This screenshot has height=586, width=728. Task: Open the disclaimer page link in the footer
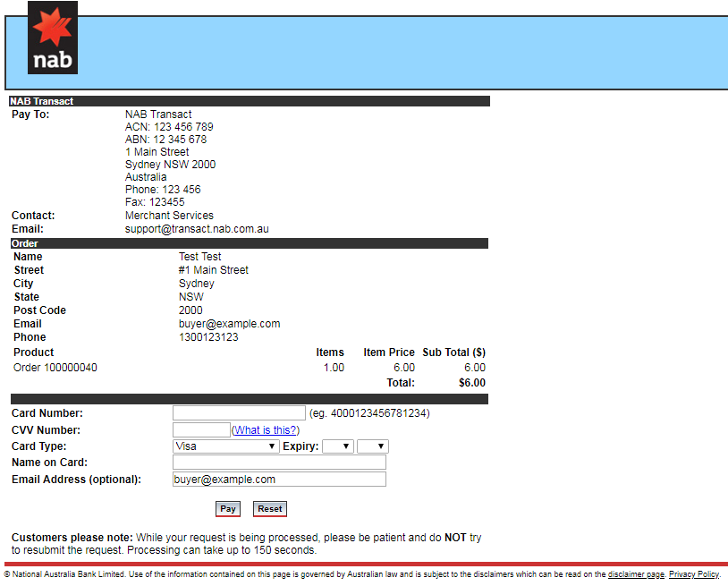coord(636,574)
